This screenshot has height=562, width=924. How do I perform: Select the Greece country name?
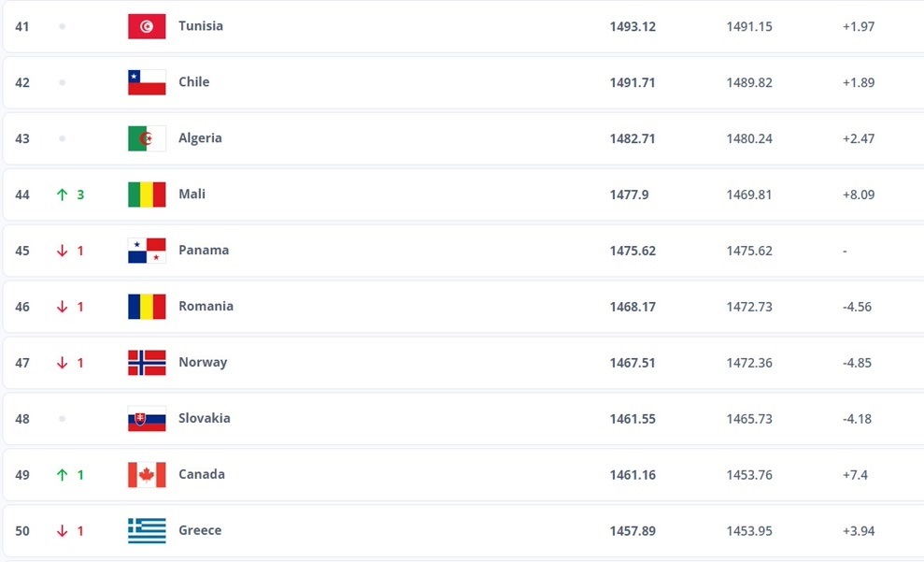(200, 531)
